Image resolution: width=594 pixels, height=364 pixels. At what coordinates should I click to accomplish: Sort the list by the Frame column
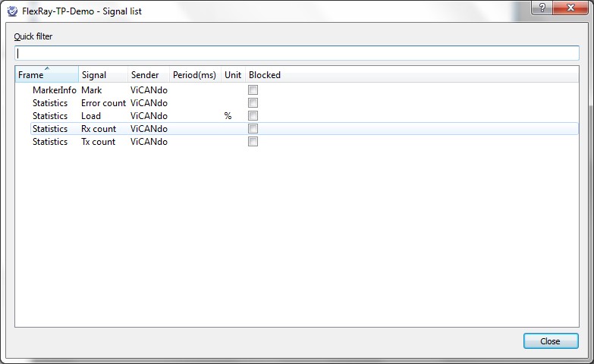pyautogui.click(x=46, y=74)
